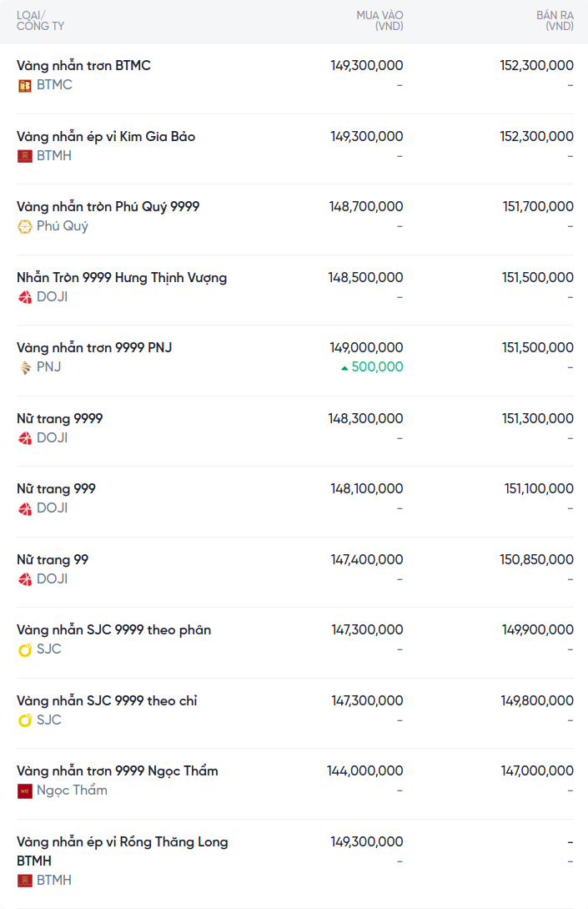Viewport: 588px width, 909px height.
Task: Click DOJI logo under Nữ trang 99
Action: (25, 579)
